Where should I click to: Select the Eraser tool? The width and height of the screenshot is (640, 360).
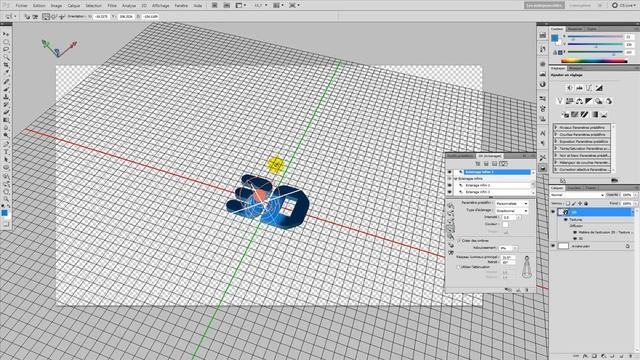(6, 113)
